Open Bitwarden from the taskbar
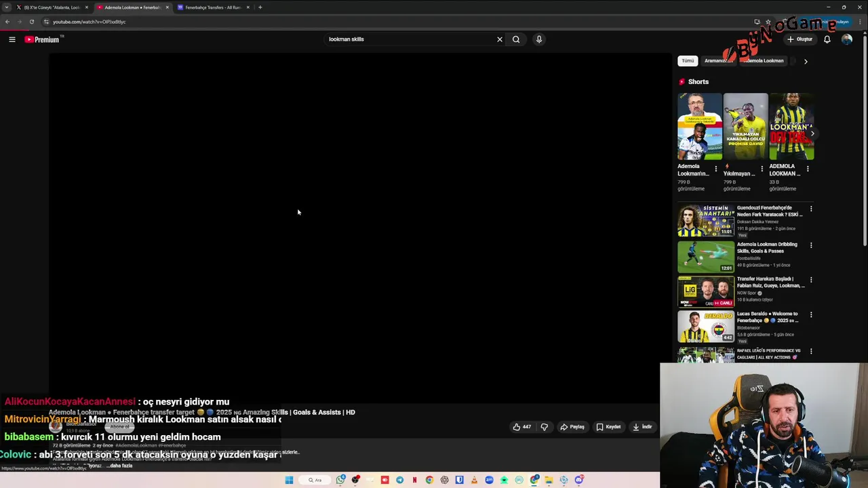Image resolution: width=868 pixels, height=488 pixels. coord(459,480)
